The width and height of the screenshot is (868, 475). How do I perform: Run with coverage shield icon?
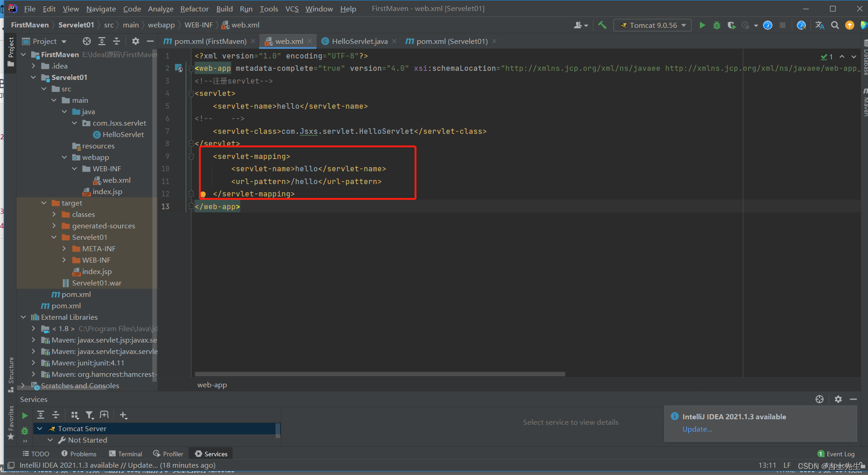pyautogui.click(x=731, y=25)
